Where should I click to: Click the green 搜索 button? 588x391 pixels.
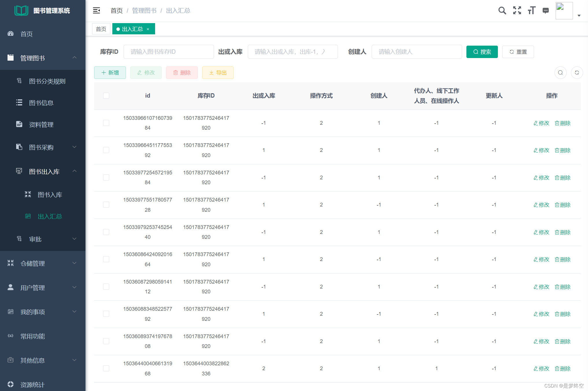[x=482, y=52]
